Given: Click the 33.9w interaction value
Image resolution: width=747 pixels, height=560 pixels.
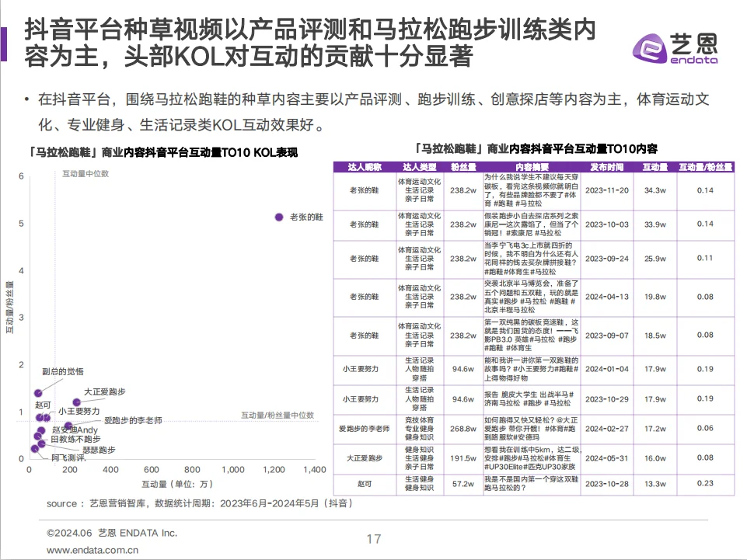Looking at the screenshot, I should [655, 224].
